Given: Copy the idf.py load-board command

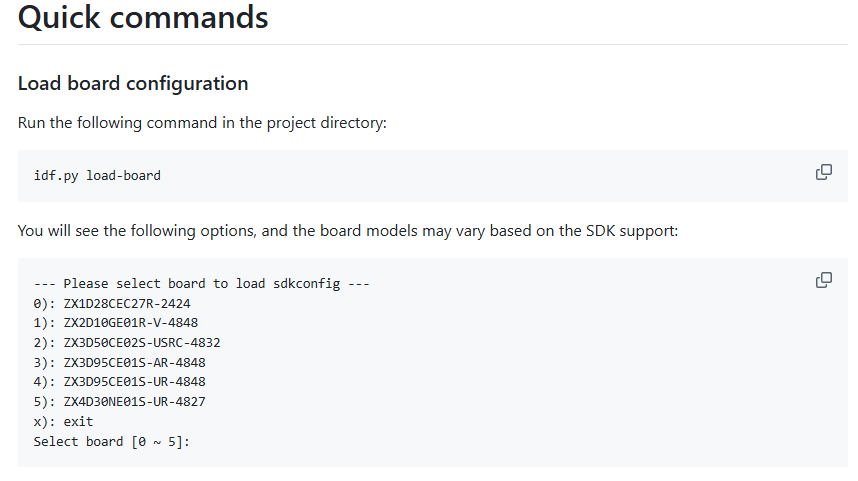Looking at the screenshot, I should [823, 172].
